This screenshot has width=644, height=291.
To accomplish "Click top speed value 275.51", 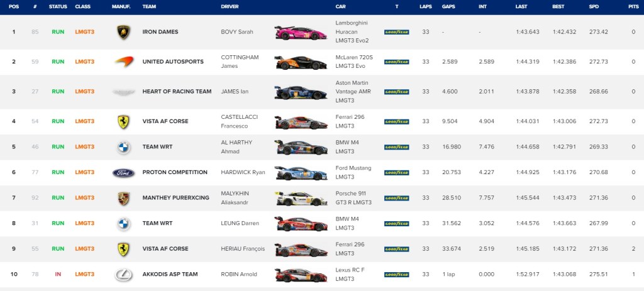I will pyautogui.click(x=599, y=274).
